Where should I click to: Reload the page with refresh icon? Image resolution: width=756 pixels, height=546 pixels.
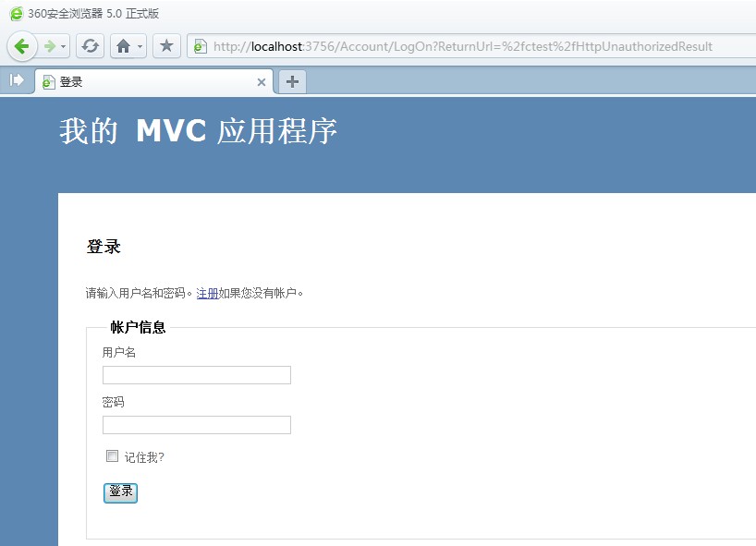91,46
